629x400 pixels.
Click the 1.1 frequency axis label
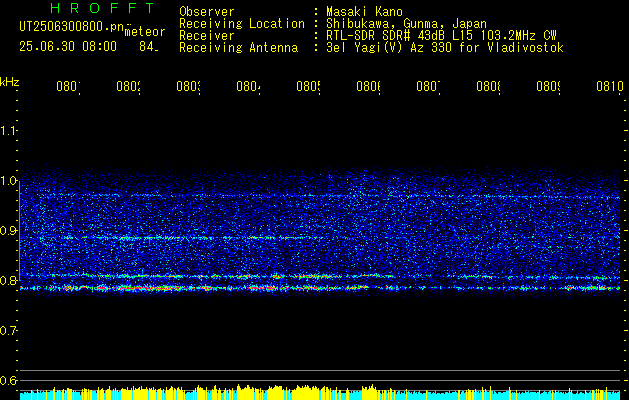coord(9,130)
